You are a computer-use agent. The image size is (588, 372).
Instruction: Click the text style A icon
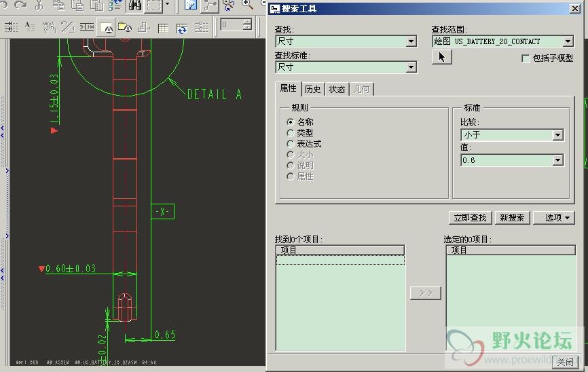click(30, 27)
